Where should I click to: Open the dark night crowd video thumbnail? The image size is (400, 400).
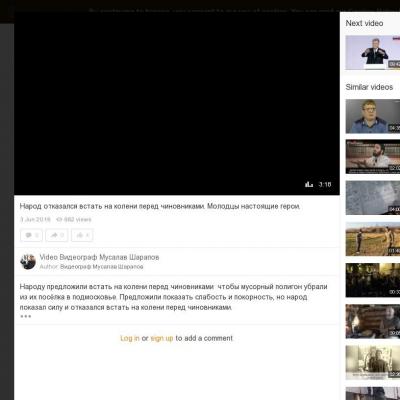tap(373, 280)
